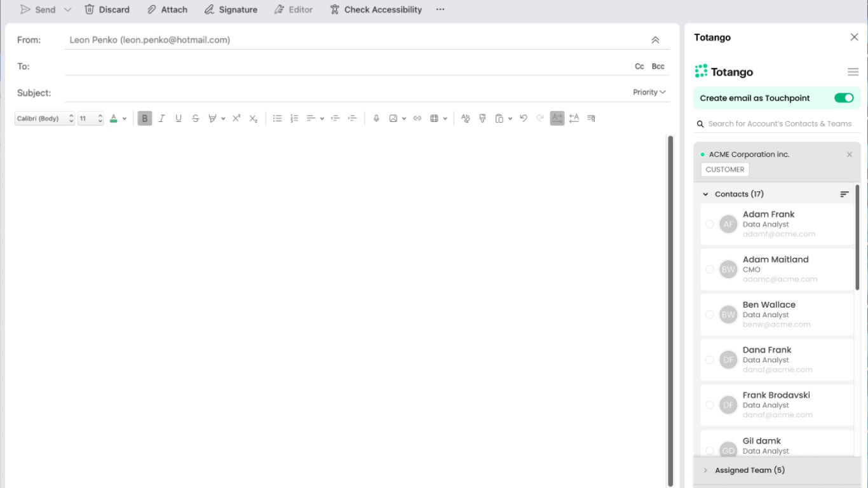Undo the last action
Screen dimensions: 868x488
point(524,118)
